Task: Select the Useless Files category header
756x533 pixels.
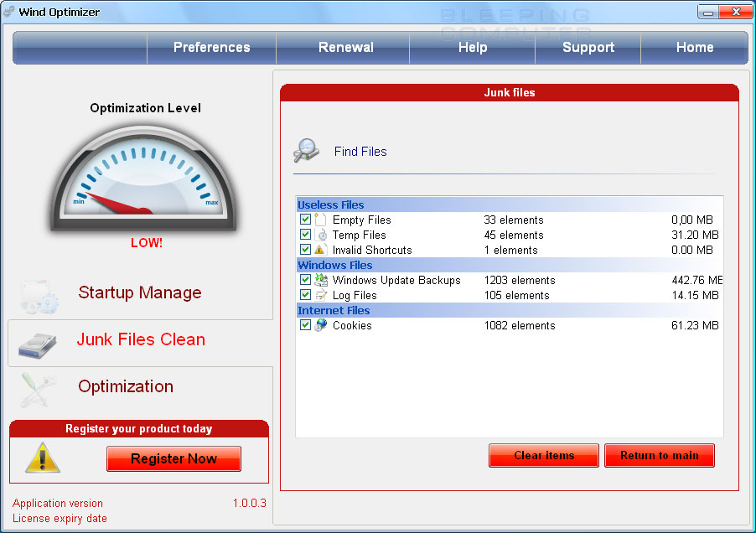Action: tap(330, 204)
